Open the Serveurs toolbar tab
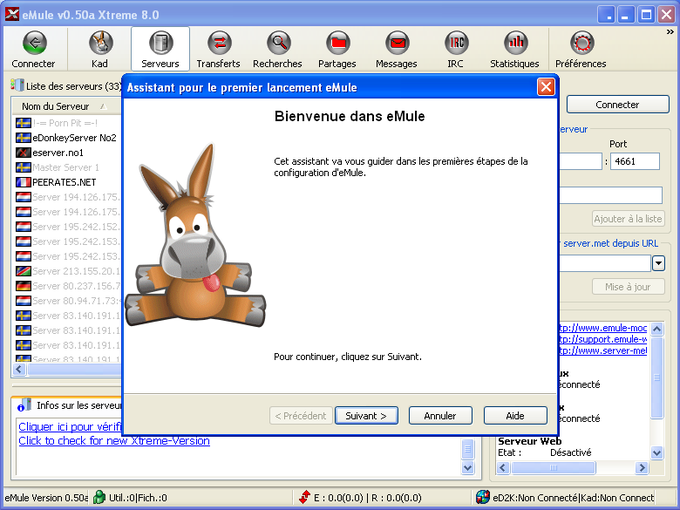The height and width of the screenshot is (510, 680). [x=160, y=49]
